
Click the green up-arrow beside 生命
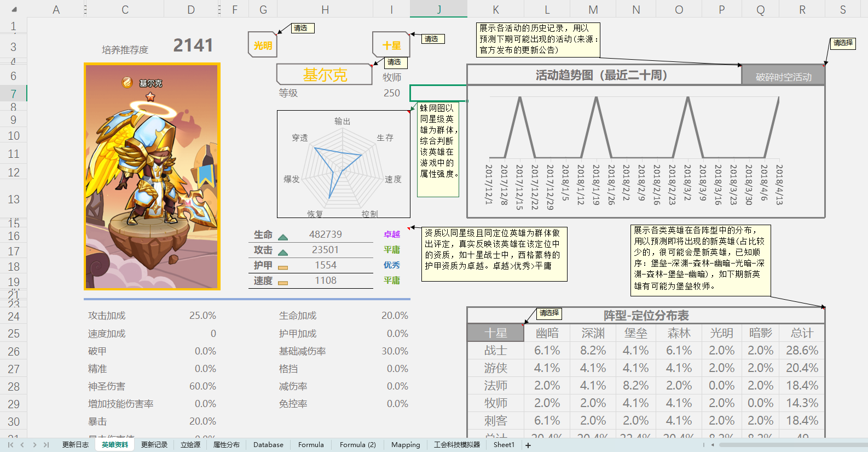click(x=283, y=237)
